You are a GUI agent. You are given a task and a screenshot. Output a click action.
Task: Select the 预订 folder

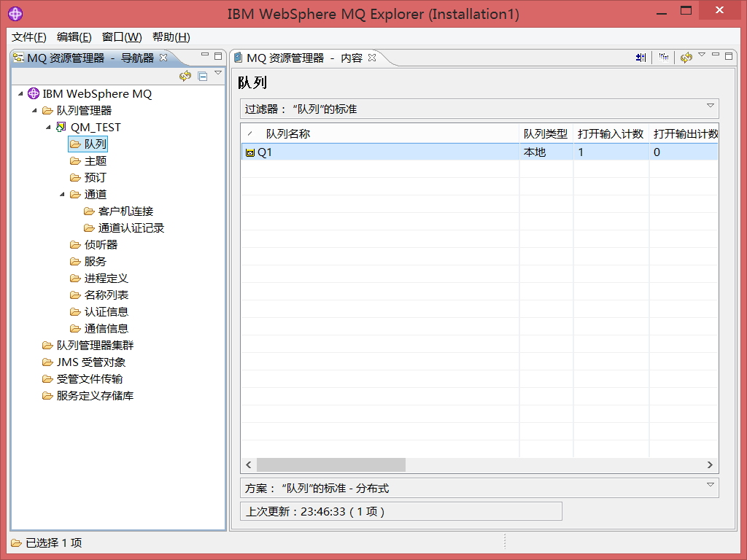click(88, 178)
